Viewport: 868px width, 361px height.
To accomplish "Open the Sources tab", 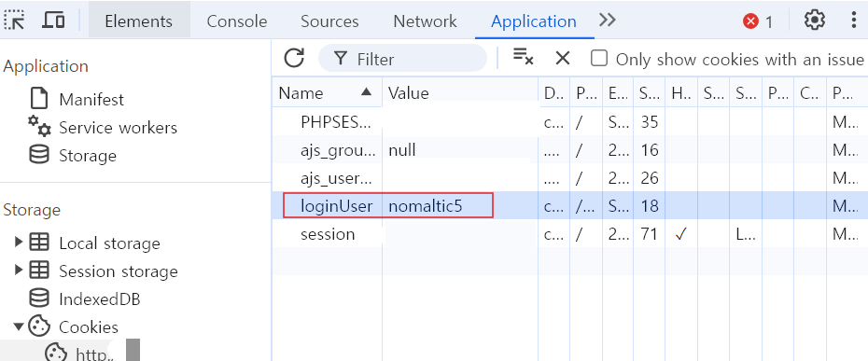I will coord(329,21).
